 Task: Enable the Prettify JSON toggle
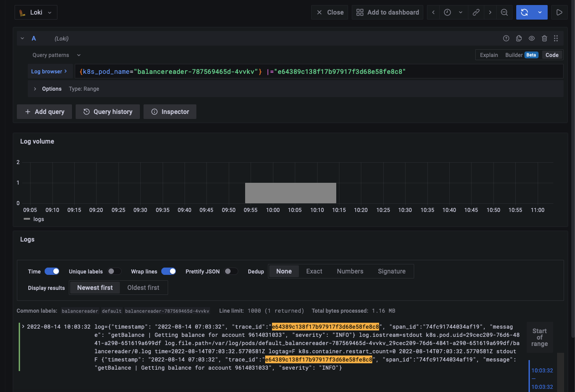[231, 271]
